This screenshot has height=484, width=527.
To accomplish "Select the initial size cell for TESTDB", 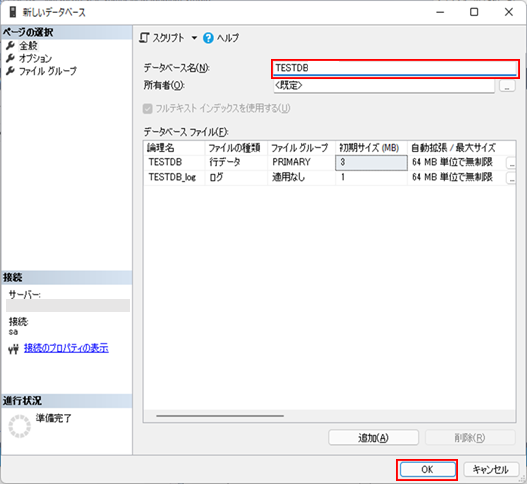I will coord(371,163).
